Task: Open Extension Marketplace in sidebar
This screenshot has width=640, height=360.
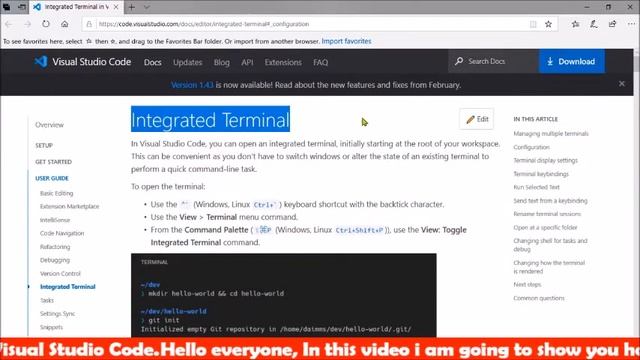Action: pyautogui.click(x=69, y=207)
